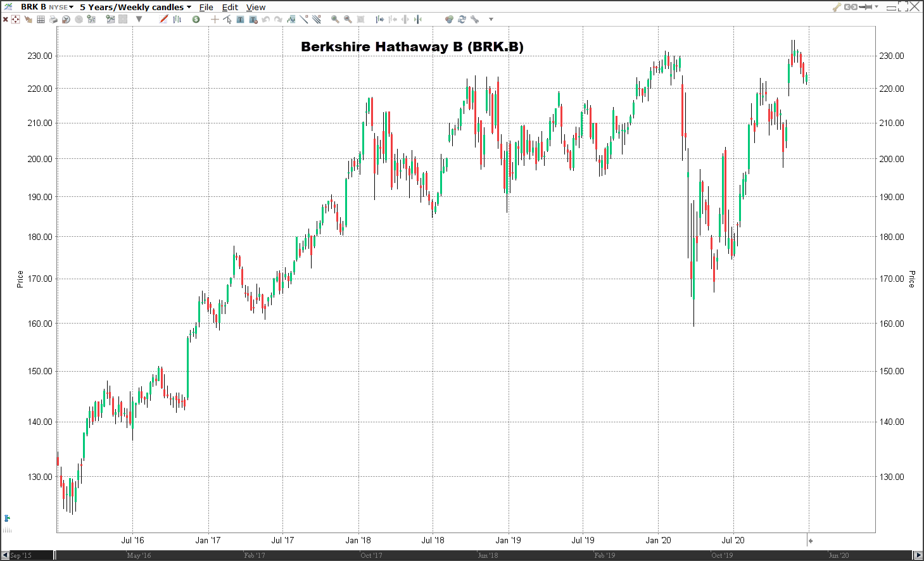Select the plus crosshair cursor tool
This screenshot has height=561, width=924.
click(215, 20)
